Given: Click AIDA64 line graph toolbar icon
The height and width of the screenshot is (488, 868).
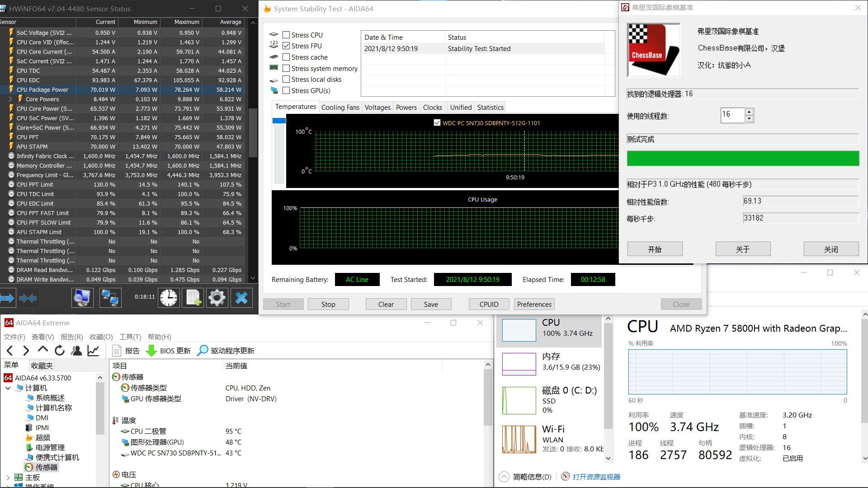Looking at the screenshot, I should [93, 351].
